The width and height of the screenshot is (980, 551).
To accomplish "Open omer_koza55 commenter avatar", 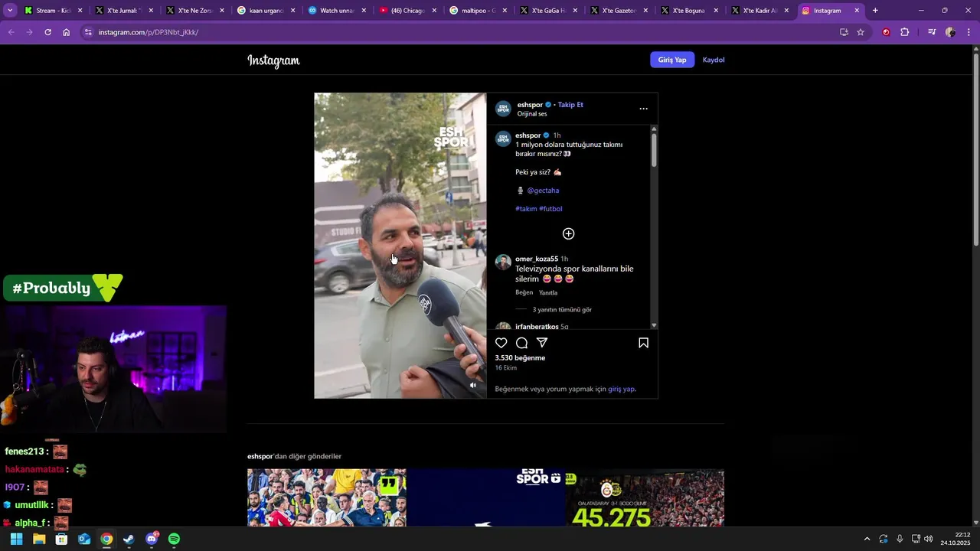I will (503, 262).
